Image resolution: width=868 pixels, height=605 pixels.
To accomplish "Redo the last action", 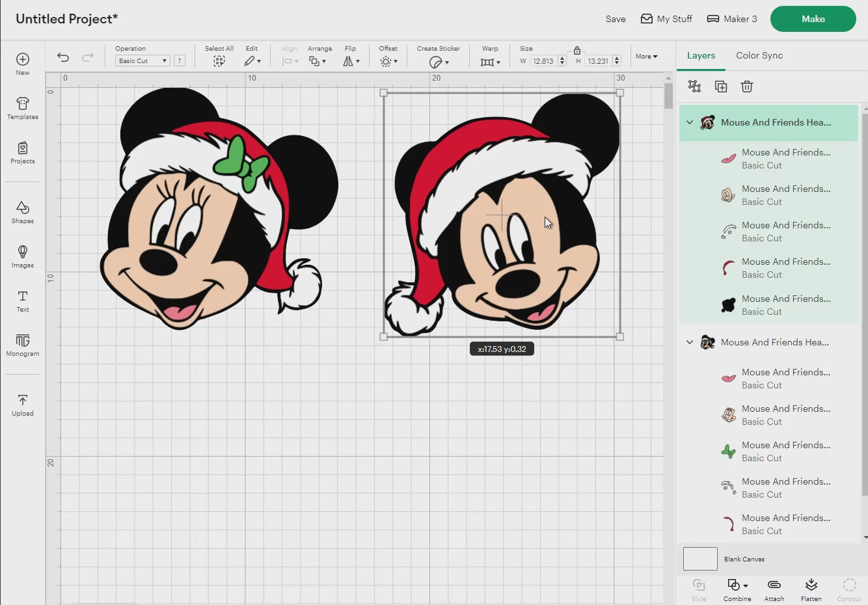I will coord(88,57).
